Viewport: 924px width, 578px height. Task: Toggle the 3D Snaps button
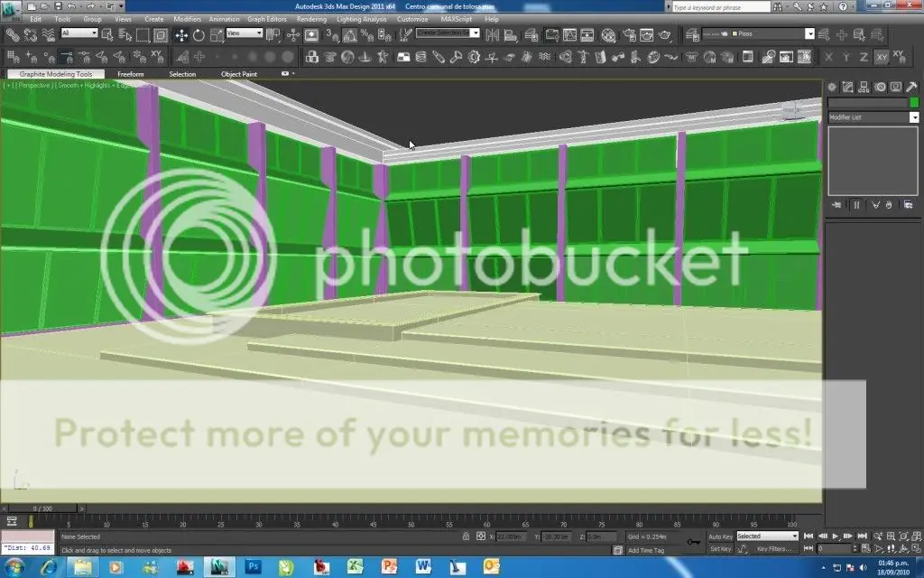click(332, 35)
